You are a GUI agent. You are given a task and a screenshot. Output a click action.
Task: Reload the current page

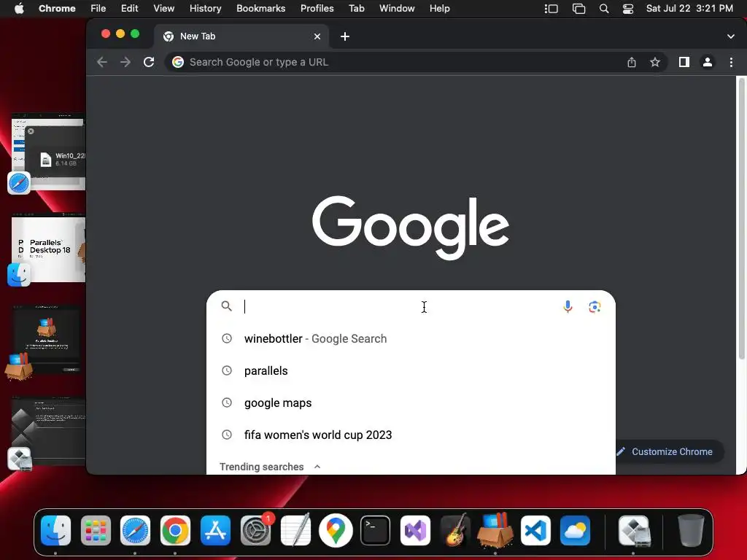[149, 62]
